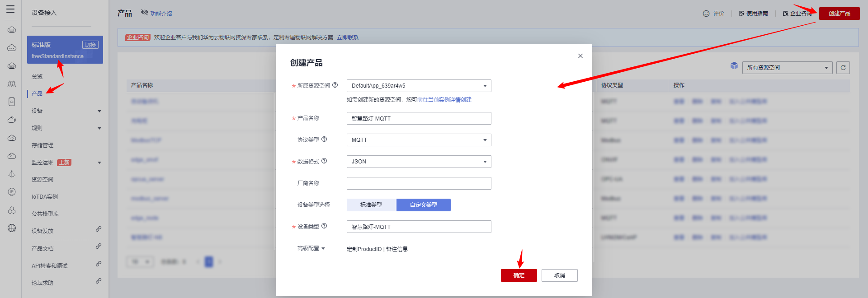Follow the 前往当前实例详情创建 link

point(444,100)
